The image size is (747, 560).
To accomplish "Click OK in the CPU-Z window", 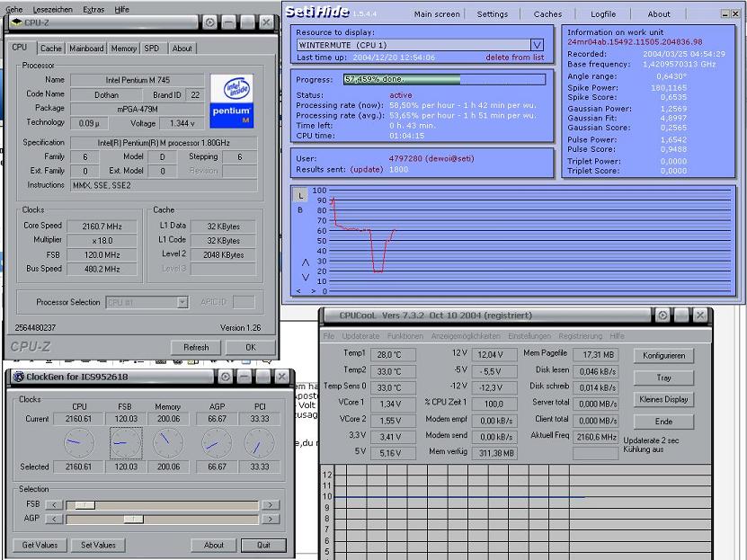I will (x=251, y=347).
